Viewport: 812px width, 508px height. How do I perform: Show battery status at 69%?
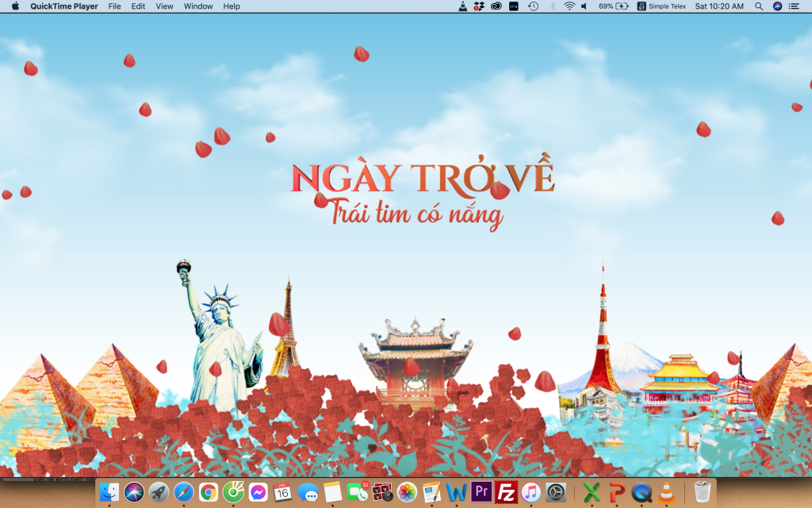click(614, 6)
